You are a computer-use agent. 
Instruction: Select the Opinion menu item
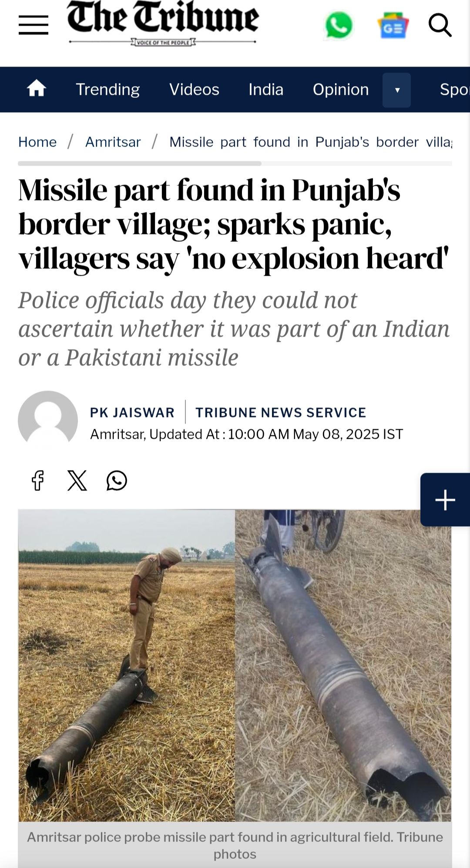(341, 90)
